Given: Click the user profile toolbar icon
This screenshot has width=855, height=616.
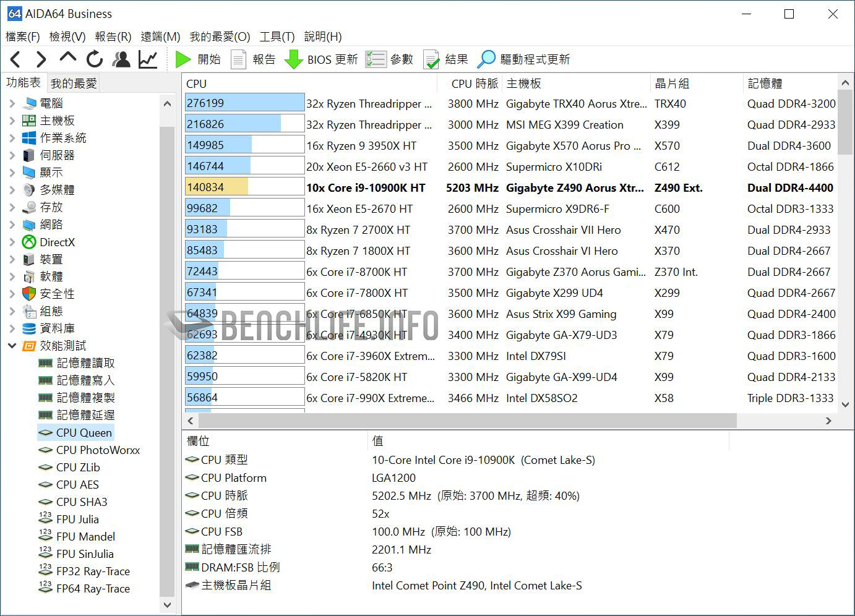Looking at the screenshot, I should (121, 59).
